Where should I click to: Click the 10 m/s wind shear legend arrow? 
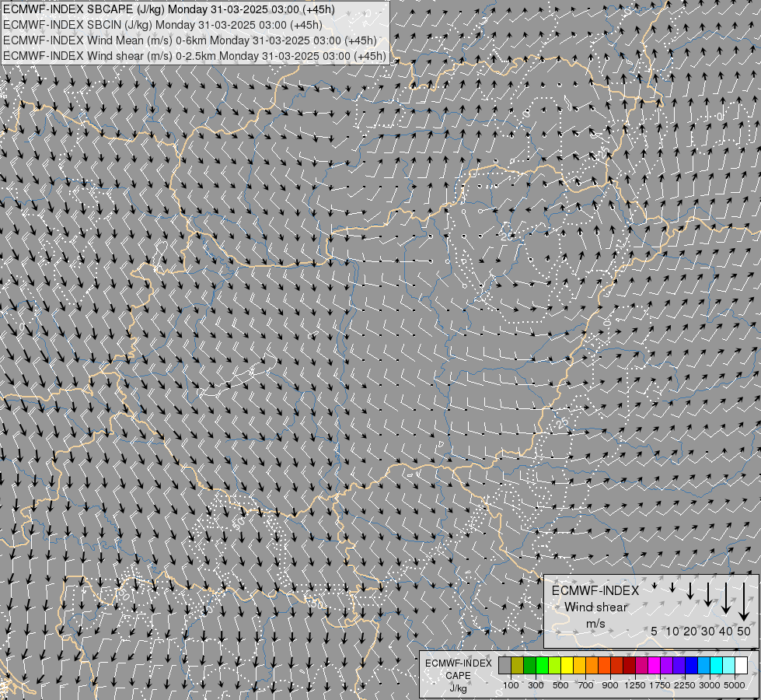[x=672, y=587]
